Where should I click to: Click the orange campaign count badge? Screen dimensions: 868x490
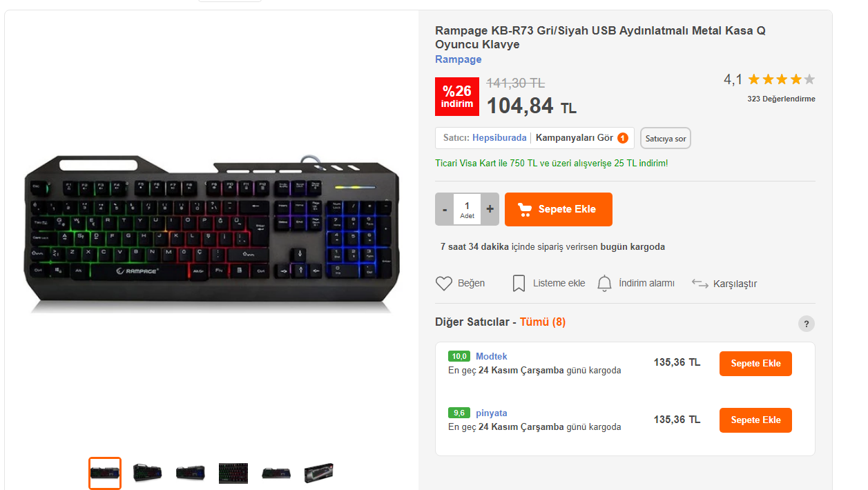(622, 138)
